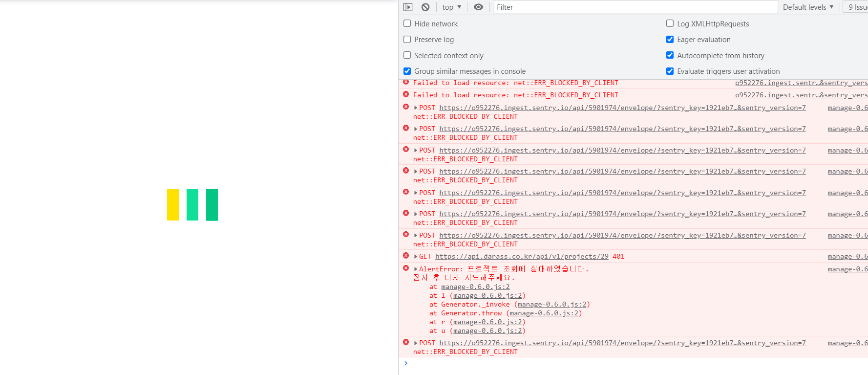868x375 pixels.
Task: Open manage-0.6 source link on GET row
Action: [x=847, y=257]
